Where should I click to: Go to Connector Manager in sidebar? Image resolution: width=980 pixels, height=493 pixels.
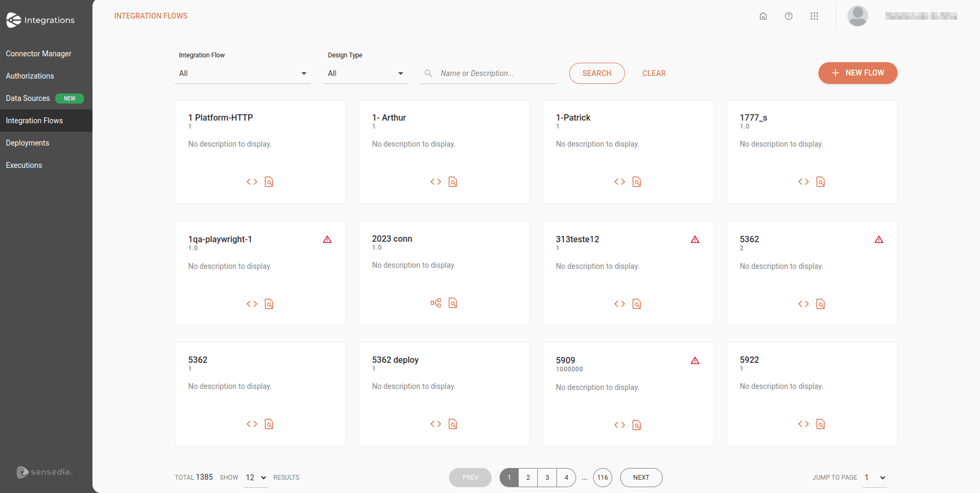pos(38,54)
